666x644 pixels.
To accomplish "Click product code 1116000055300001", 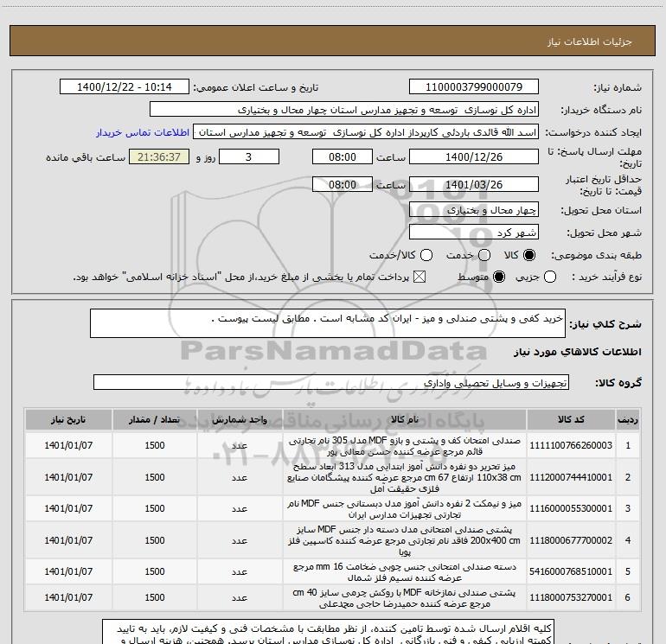I will point(571,508).
